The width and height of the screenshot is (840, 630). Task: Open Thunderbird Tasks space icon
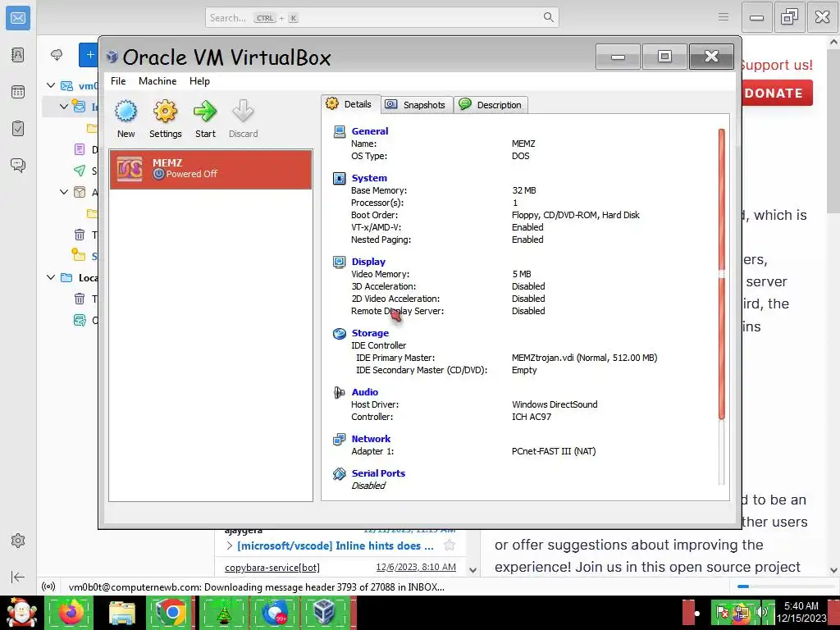(x=18, y=129)
